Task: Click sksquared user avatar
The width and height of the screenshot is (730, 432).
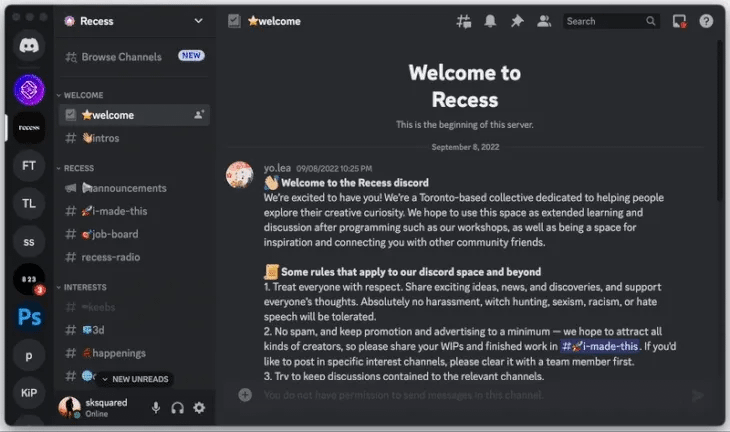Action: [69, 408]
